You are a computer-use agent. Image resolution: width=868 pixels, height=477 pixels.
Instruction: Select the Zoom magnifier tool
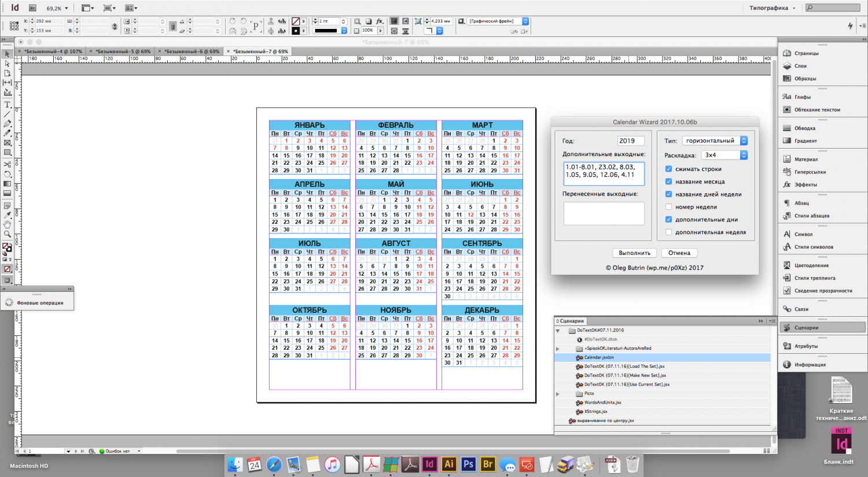(x=8, y=234)
